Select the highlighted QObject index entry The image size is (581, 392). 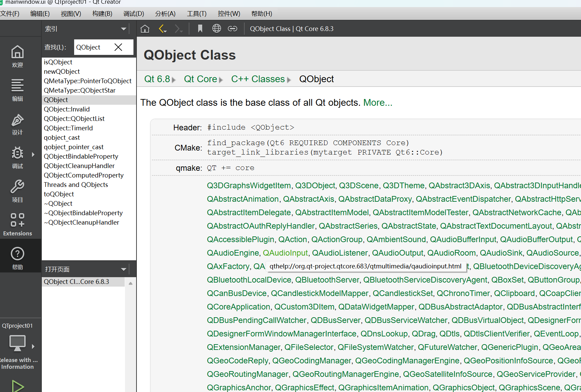click(x=89, y=100)
